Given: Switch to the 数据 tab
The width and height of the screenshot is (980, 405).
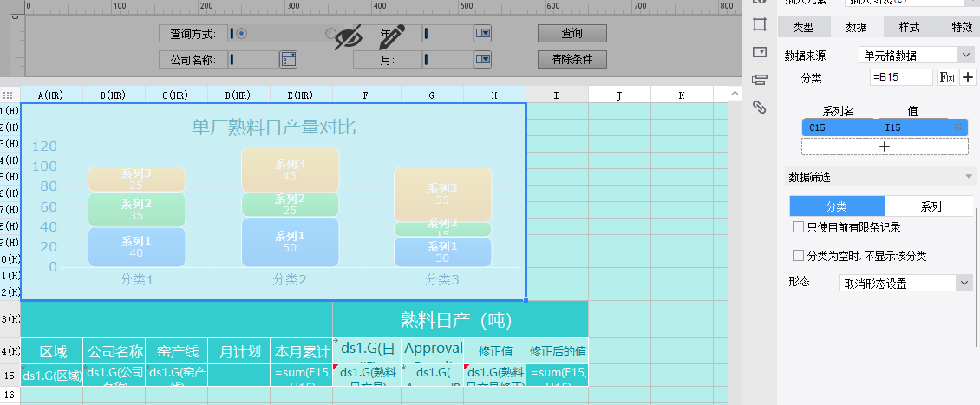Looking at the screenshot, I should pyautogui.click(x=856, y=27).
